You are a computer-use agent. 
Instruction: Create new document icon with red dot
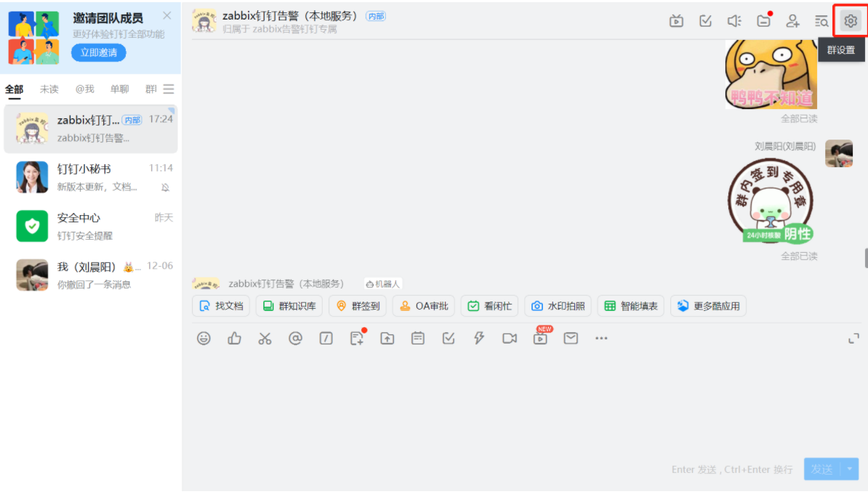coord(357,338)
